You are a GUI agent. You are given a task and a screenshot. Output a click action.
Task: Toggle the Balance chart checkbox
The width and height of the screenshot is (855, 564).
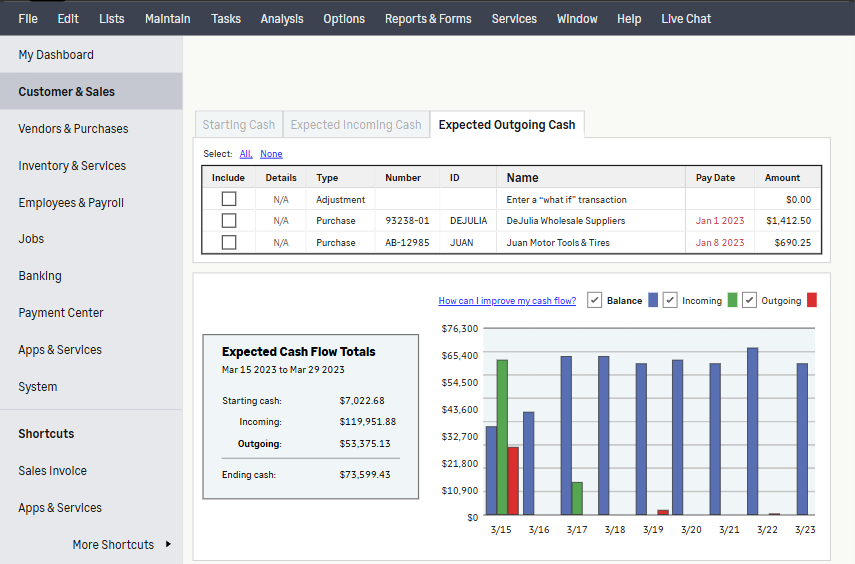[594, 300]
